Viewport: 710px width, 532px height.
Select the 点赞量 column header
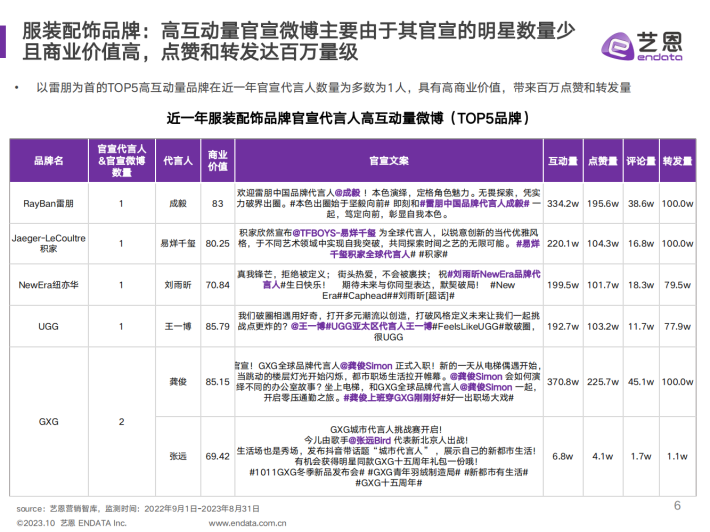[x=603, y=161]
